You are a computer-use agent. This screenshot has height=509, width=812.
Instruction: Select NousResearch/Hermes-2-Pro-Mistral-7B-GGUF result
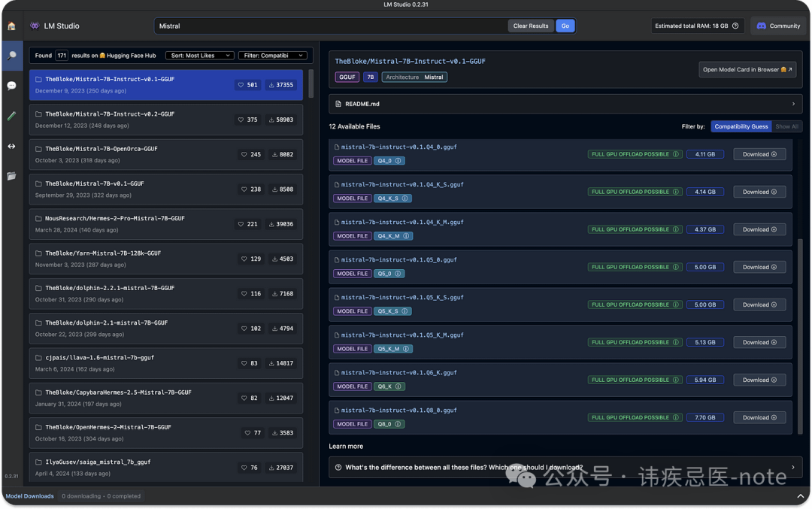point(165,224)
